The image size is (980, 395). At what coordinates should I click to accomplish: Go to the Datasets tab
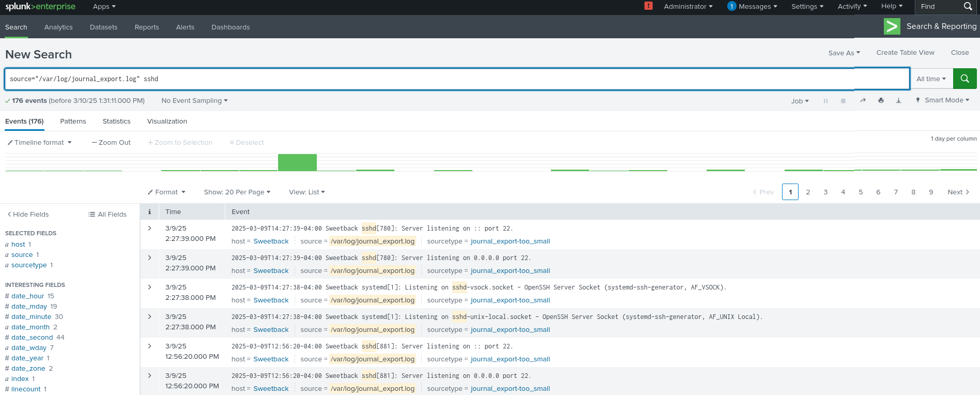(x=103, y=27)
